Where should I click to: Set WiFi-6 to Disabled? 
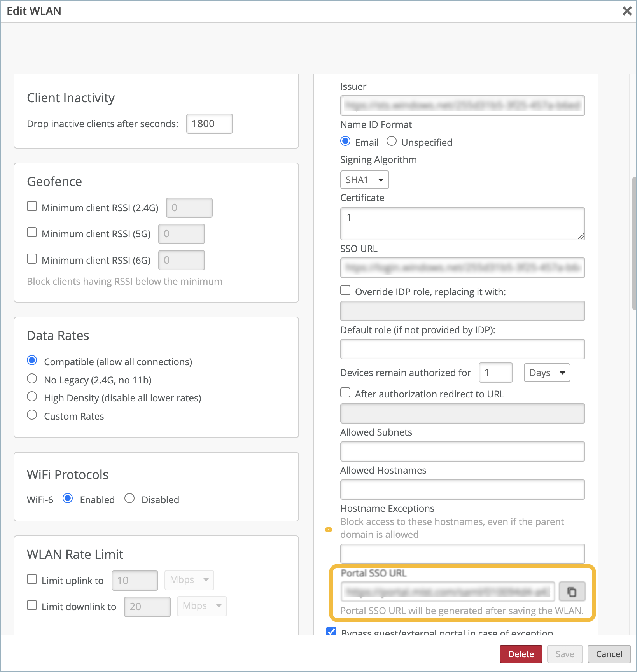(129, 499)
